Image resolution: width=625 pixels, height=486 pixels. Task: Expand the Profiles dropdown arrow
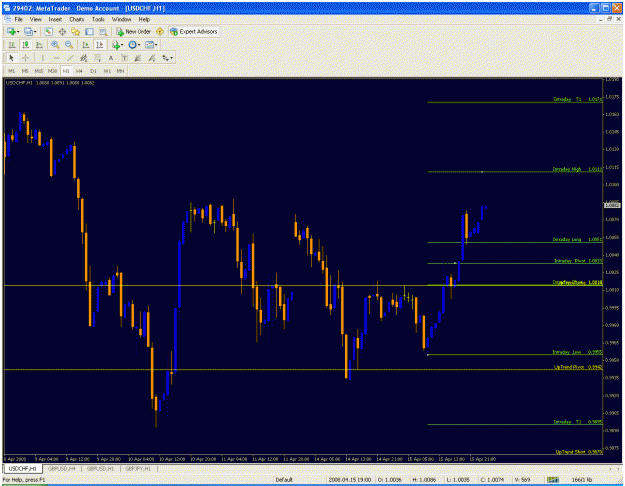click(x=35, y=32)
